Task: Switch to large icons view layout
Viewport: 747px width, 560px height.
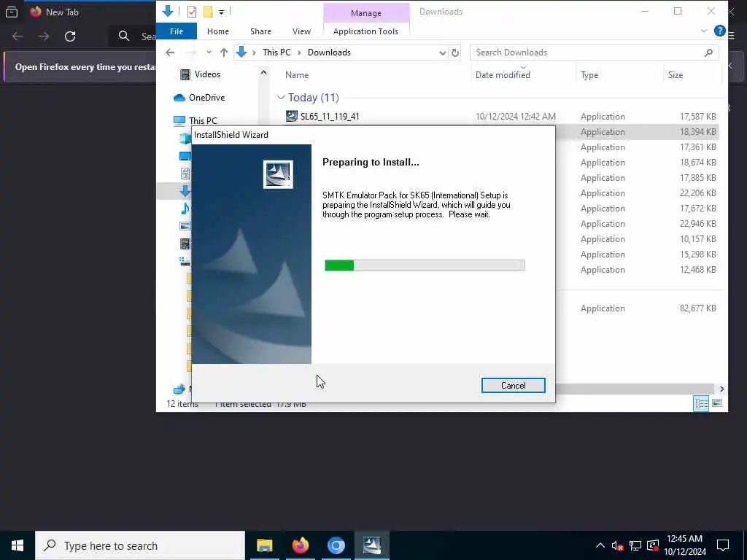Action: (x=717, y=404)
